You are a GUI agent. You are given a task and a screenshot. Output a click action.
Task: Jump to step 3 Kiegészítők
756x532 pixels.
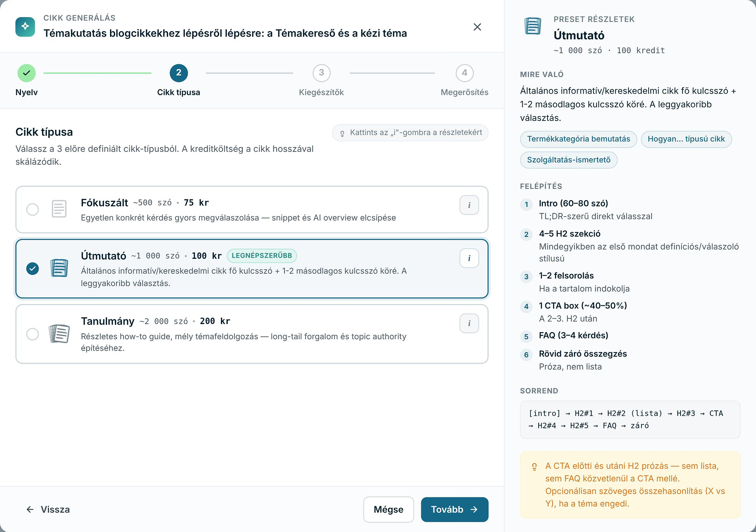coord(321,73)
